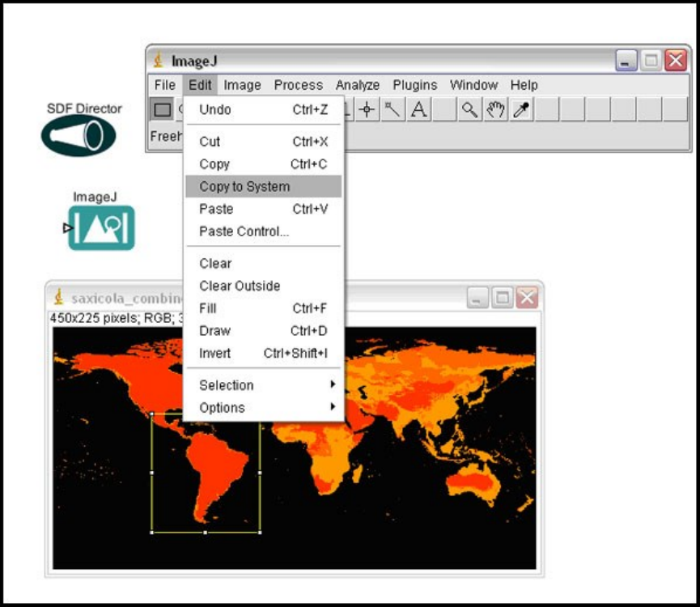Screen dimensions: 700x607
Task: Close the saxicola image window
Action: click(528, 297)
